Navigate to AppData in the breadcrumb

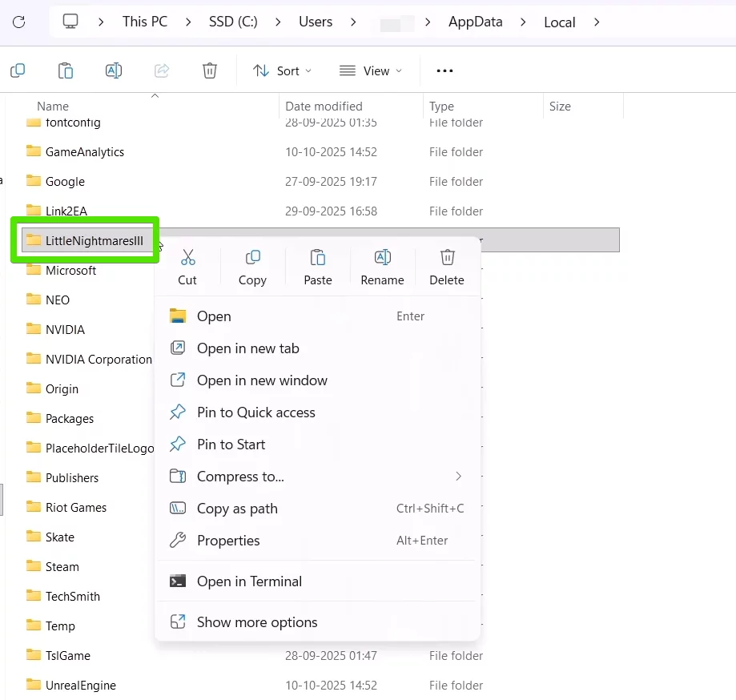coord(475,22)
